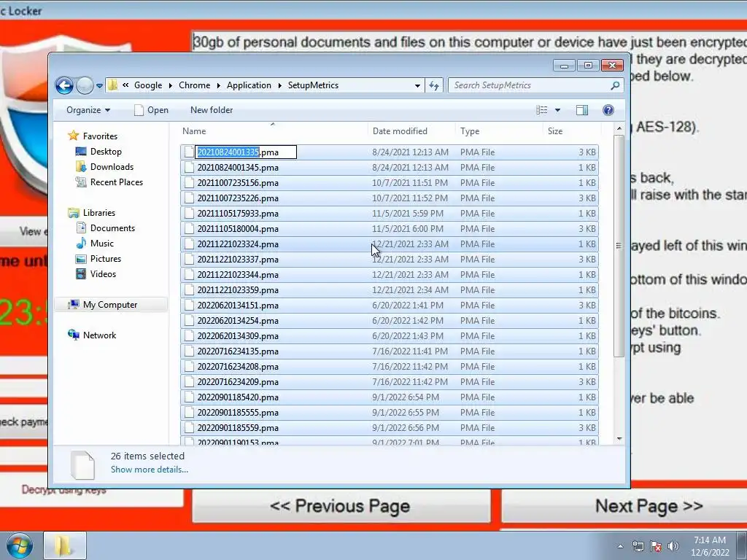Click Chrome in the breadcrumb path

[x=194, y=85]
